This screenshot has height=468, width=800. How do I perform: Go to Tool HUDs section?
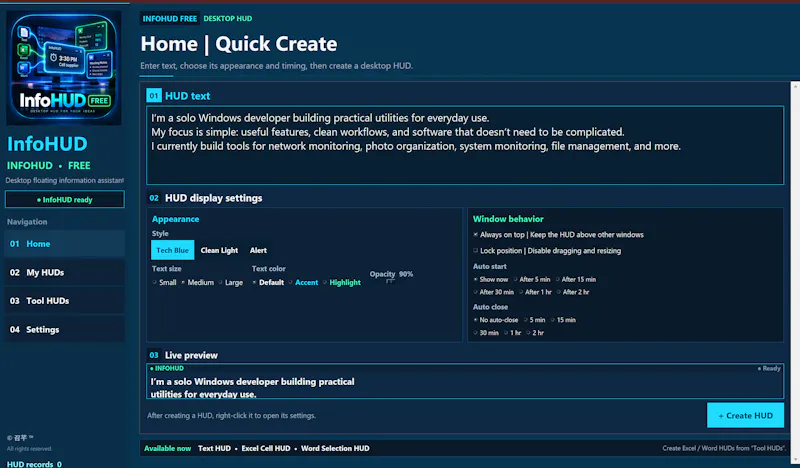[64, 301]
